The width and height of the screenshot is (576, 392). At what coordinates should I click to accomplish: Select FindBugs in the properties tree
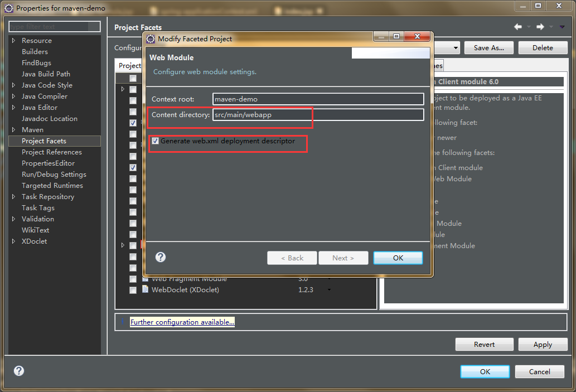click(x=36, y=63)
